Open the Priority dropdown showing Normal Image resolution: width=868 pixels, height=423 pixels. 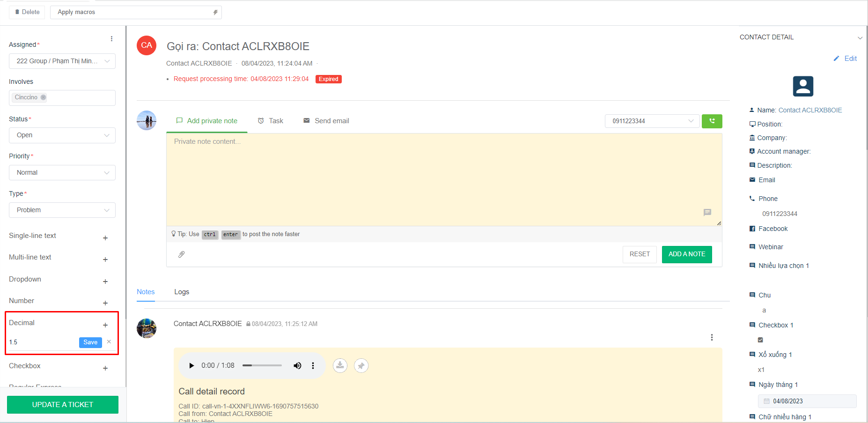click(62, 173)
